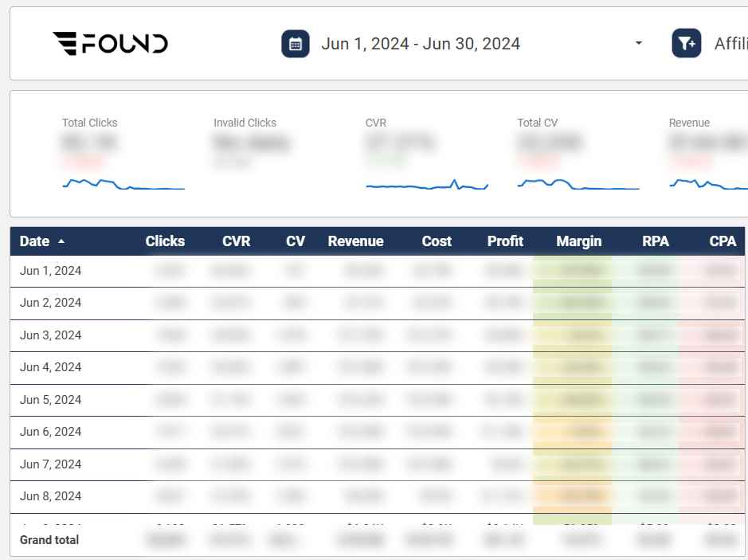
Task: Expand the date range dropdown arrow
Action: tap(638, 44)
